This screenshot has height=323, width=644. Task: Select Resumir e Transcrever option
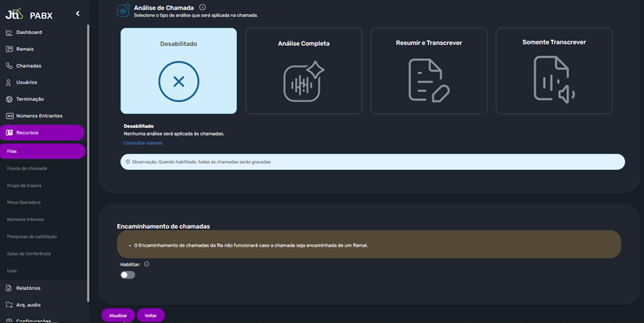pyautogui.click(x=429, y=71)
